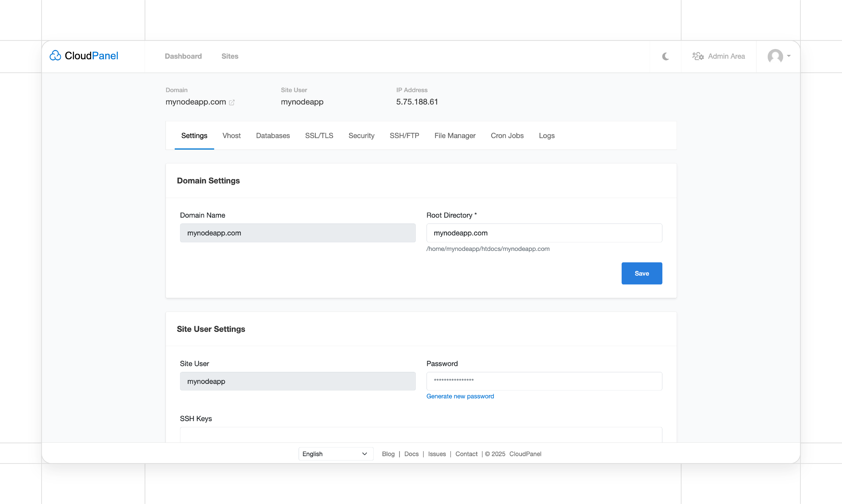The height and width of the screenshot is (504, 842).
Task: Go to the Dashboard menu item
Action: pos(183,56)
